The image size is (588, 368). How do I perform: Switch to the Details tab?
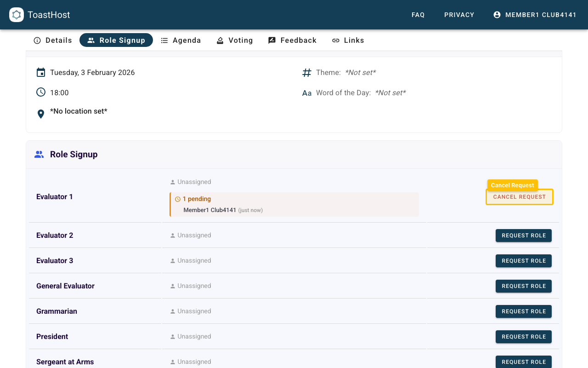pos(53,40)
